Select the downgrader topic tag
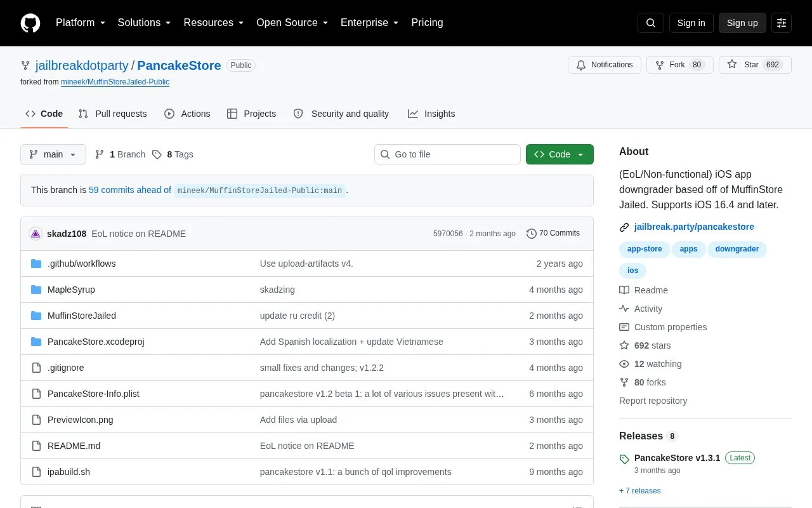 click(x=737, y=249)
